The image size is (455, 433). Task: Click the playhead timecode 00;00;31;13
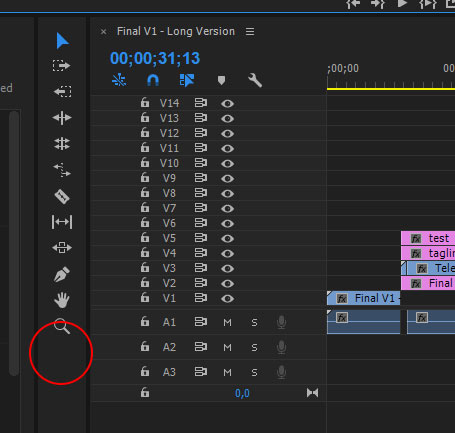[x=155, y=58]
